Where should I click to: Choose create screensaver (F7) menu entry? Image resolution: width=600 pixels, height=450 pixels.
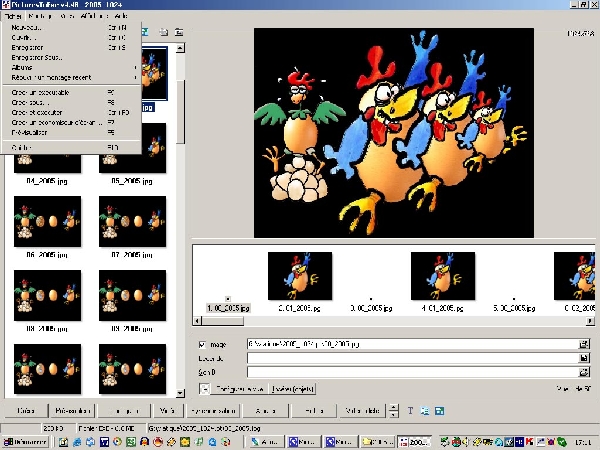(x=71, y=122)
